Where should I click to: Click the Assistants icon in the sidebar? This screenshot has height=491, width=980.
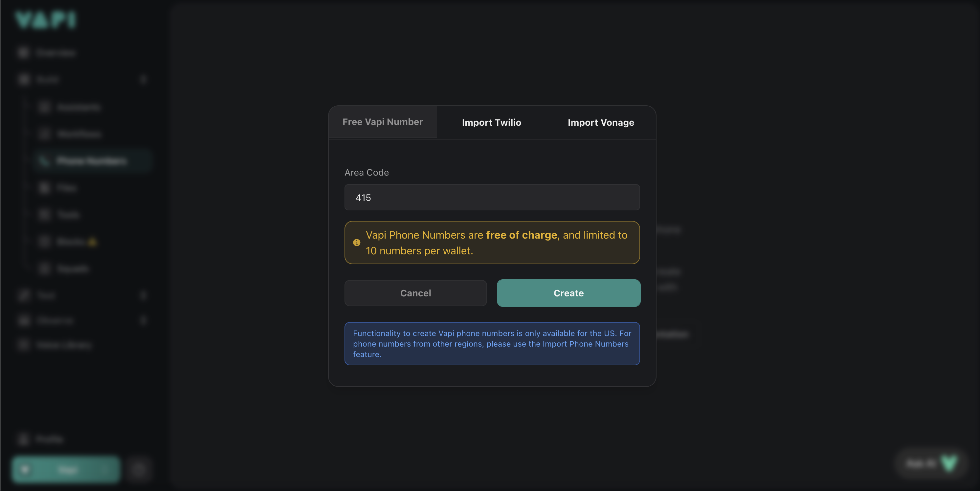45,107
